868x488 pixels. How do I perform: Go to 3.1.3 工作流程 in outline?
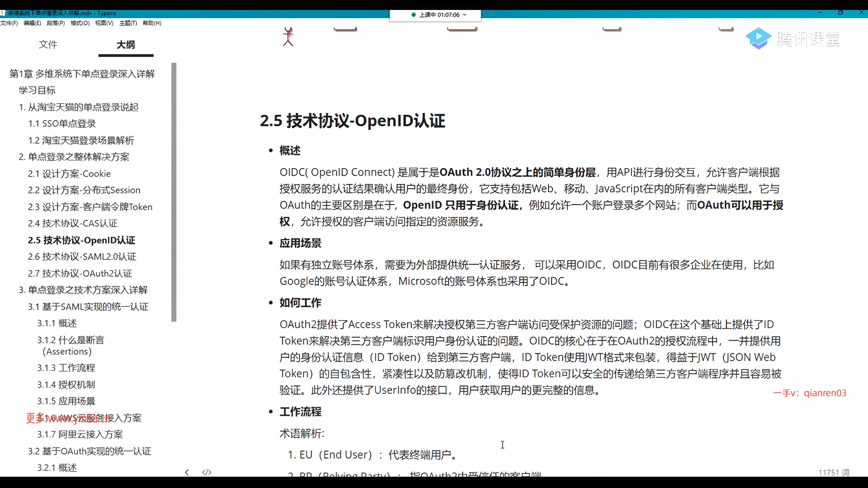click(66, 368)
